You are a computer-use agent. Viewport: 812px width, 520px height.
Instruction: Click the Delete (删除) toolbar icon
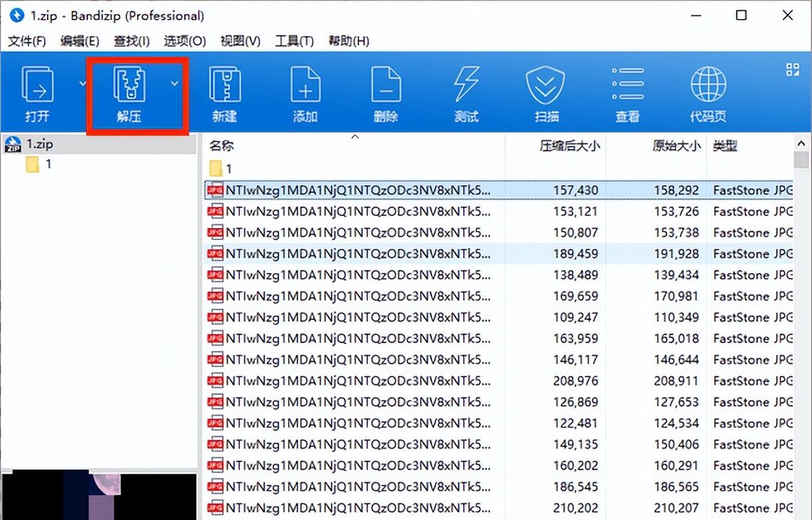coord(386,85)
